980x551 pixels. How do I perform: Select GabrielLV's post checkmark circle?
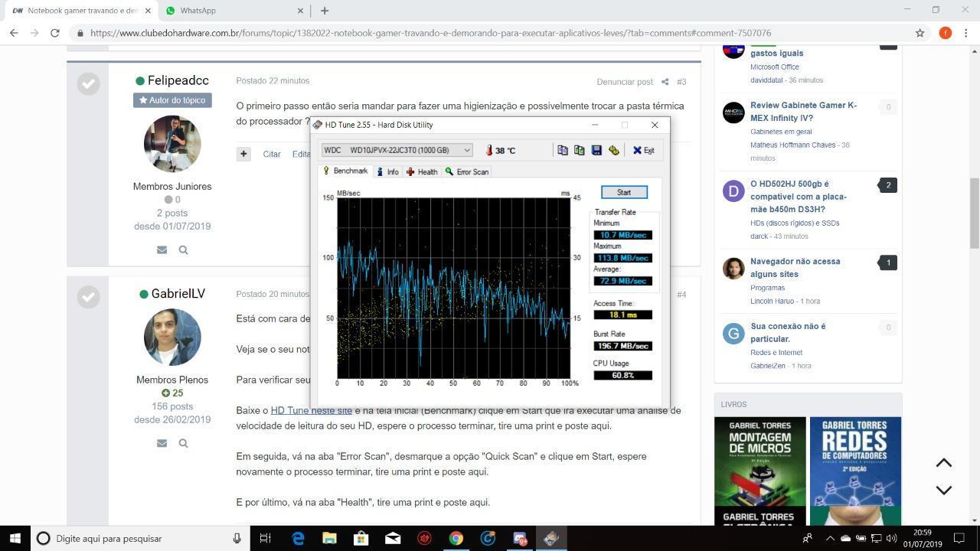pos(89,296)
